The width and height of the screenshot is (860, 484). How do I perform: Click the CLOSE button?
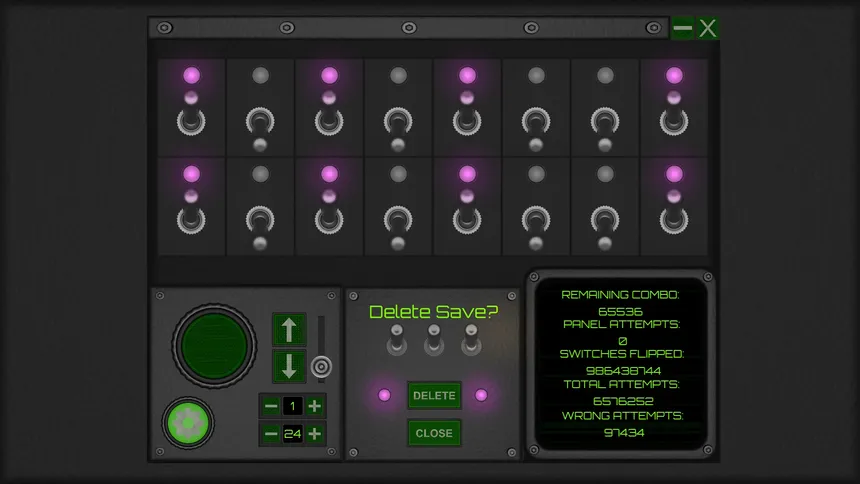(x=434, y=433)
